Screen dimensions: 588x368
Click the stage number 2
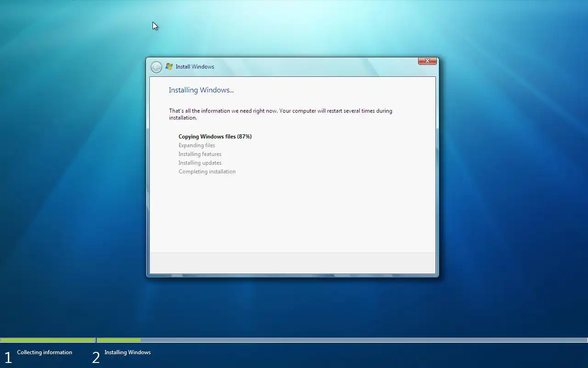coord(96,357)
